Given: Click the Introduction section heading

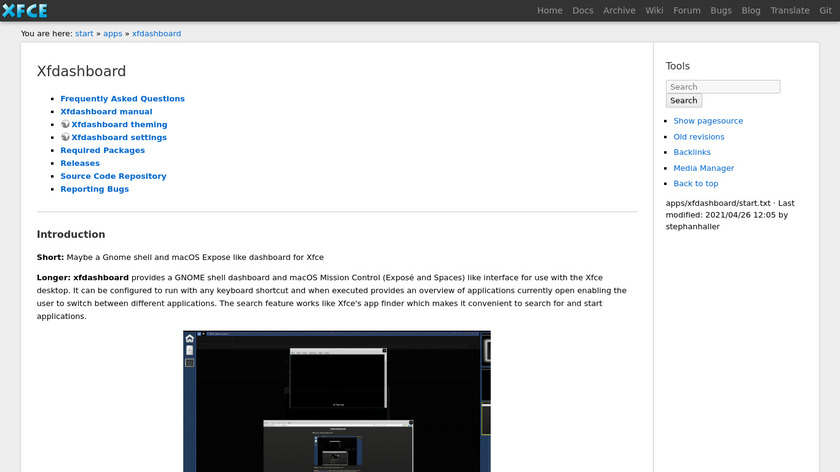Looking at the screenshot, I should 71,234.
